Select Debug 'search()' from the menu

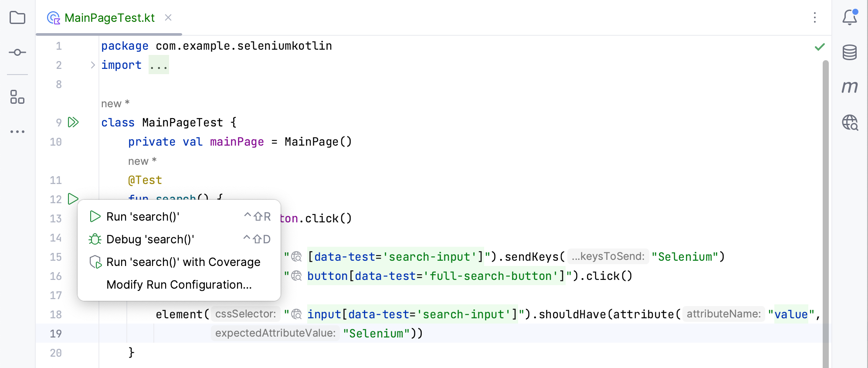(150, 239)
